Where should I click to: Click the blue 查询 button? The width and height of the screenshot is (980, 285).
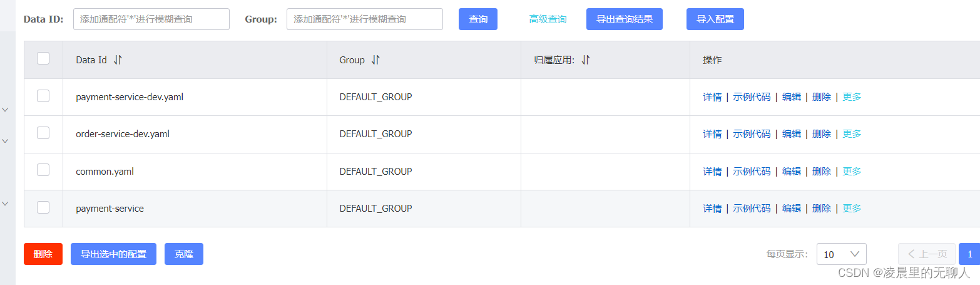[478, 19]
